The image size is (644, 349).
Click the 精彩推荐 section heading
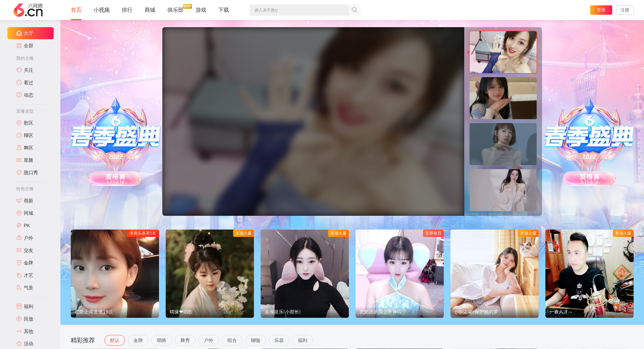[83, 340]
